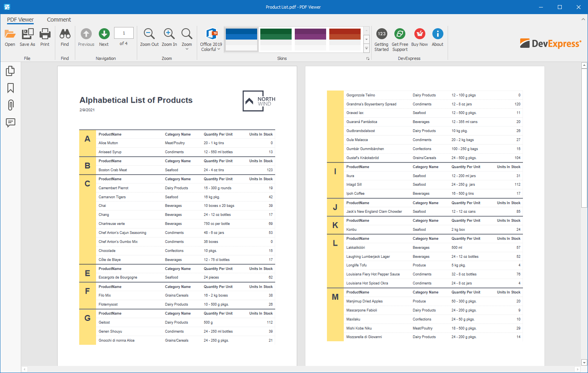Print the Product List document
588x373 pixels.
click(x=45, y=37)
